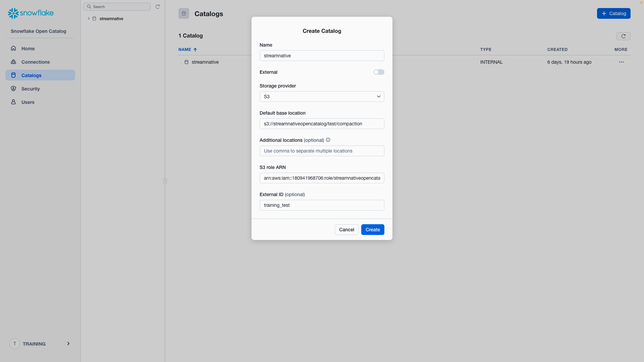
Task: Click the Cancel button
Action: [x=346, y=229]
